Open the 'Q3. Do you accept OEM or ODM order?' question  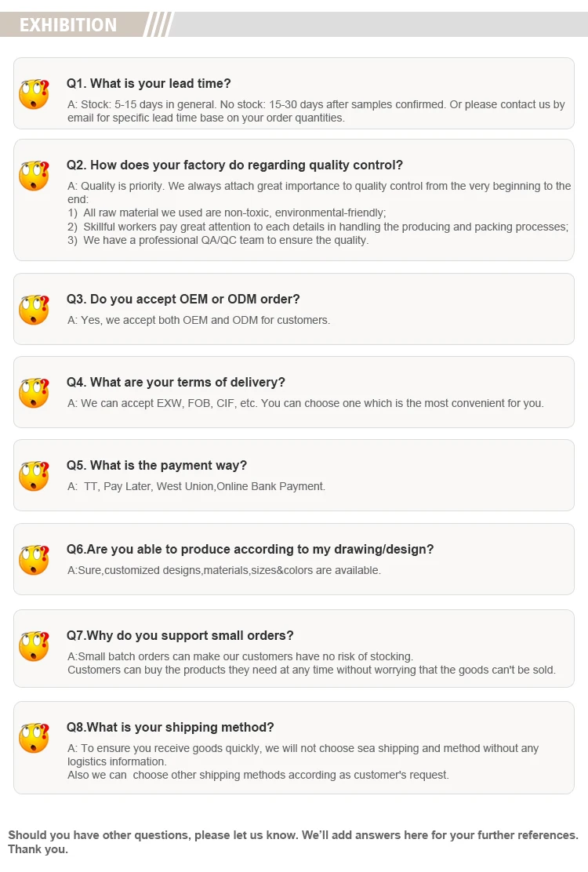[183, 300]
